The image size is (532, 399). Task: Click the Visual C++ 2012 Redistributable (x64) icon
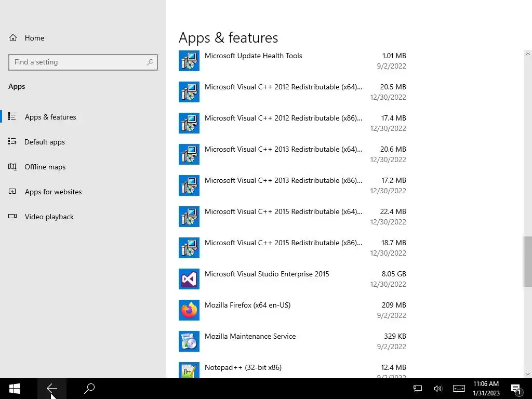coord(189,92)
